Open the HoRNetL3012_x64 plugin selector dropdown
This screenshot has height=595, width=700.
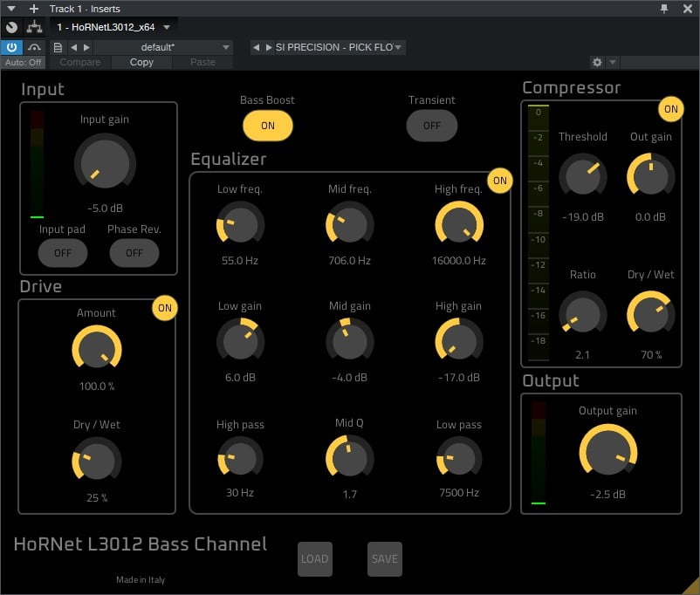[113, 27]
